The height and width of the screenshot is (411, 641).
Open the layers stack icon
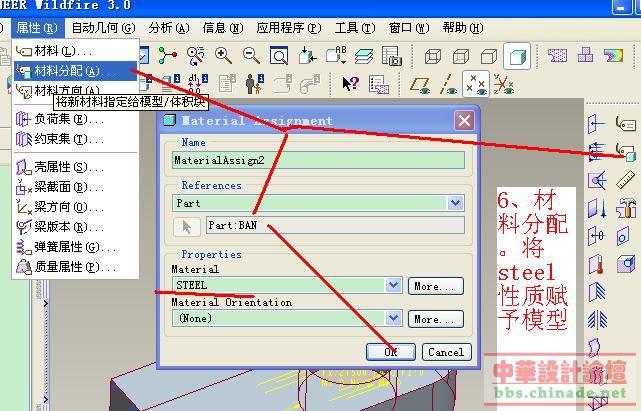pyautogui.click(x=363, y=56)
